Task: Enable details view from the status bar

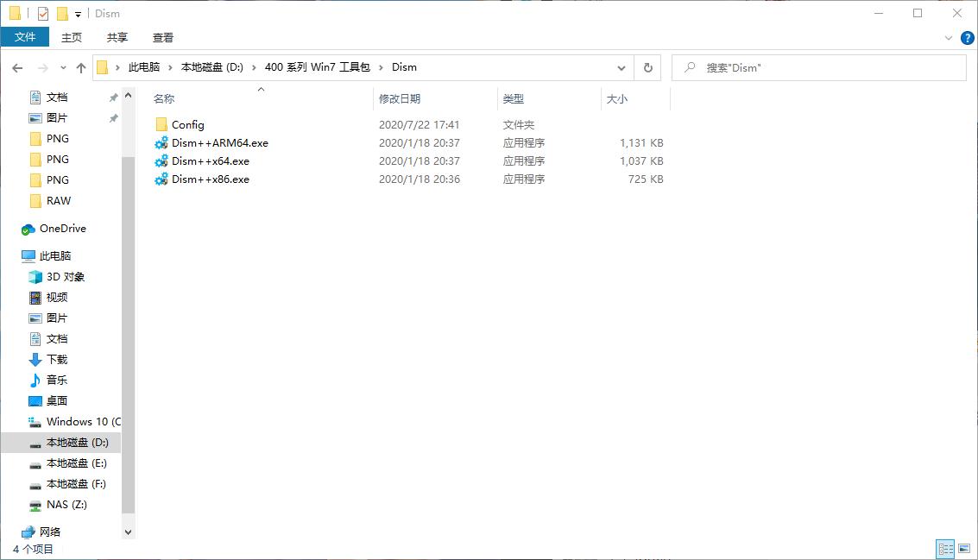Action: (944, 549)
